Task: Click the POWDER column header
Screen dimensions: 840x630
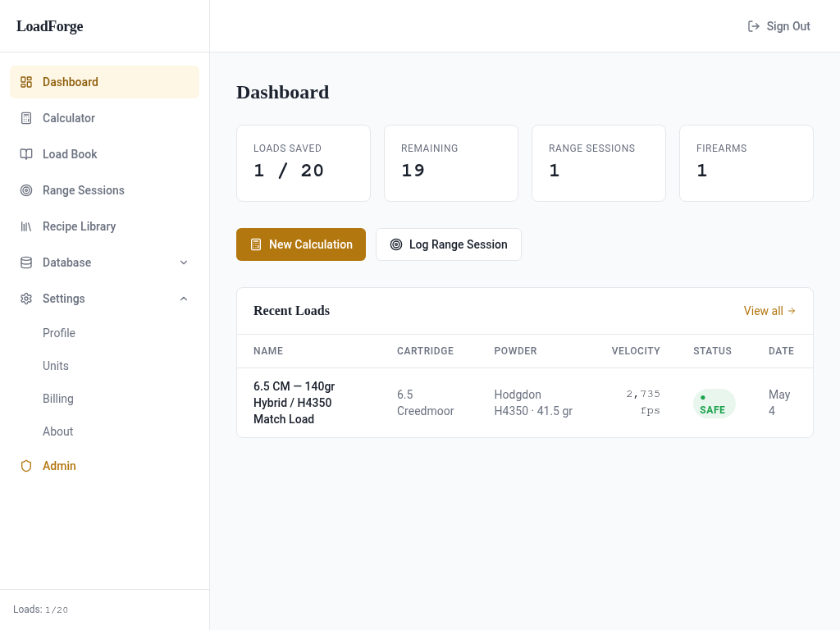Action: point(515,351)
